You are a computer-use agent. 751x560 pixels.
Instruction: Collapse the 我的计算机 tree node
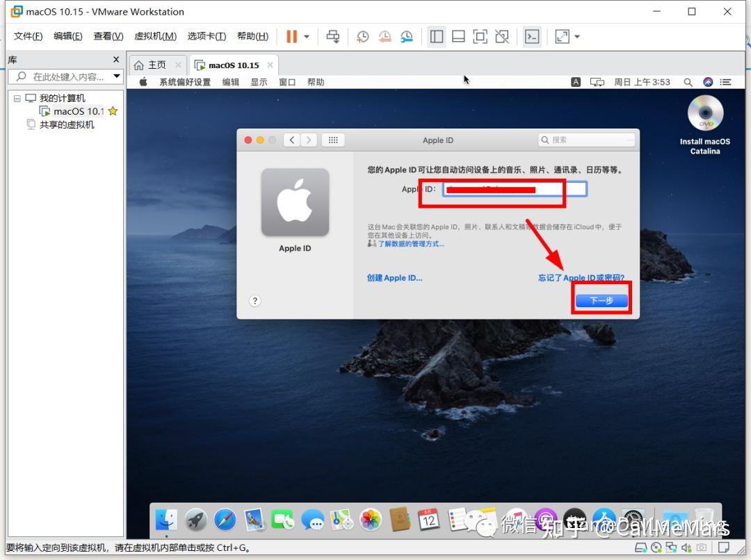click(x=17, y=98)
